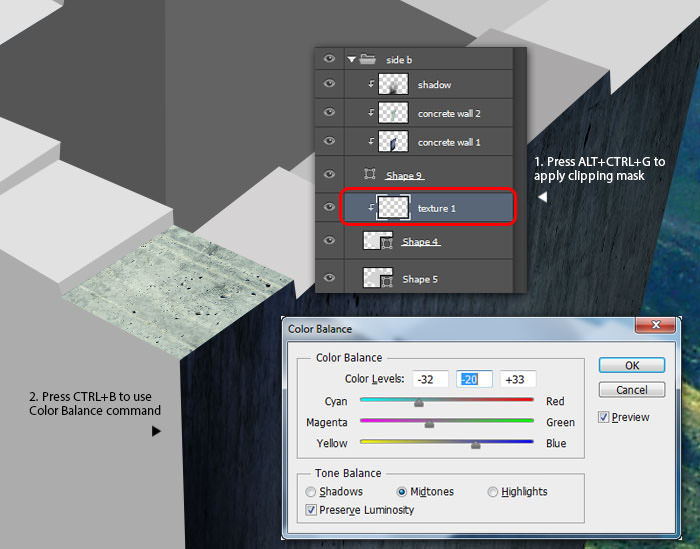This screenshot has width=700, height=549.
Task: Click the Shape 5 layer thumbnail
Action: 378,278
